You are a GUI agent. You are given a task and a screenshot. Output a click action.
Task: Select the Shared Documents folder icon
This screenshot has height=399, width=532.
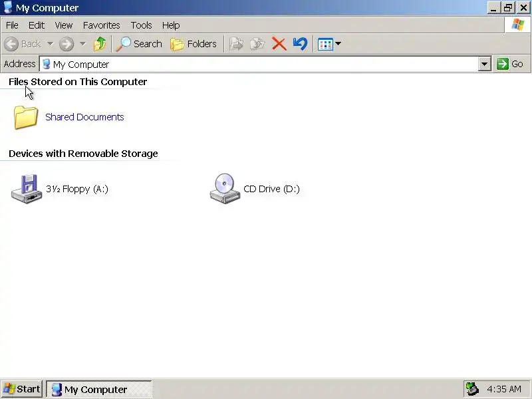click(26, 118)
